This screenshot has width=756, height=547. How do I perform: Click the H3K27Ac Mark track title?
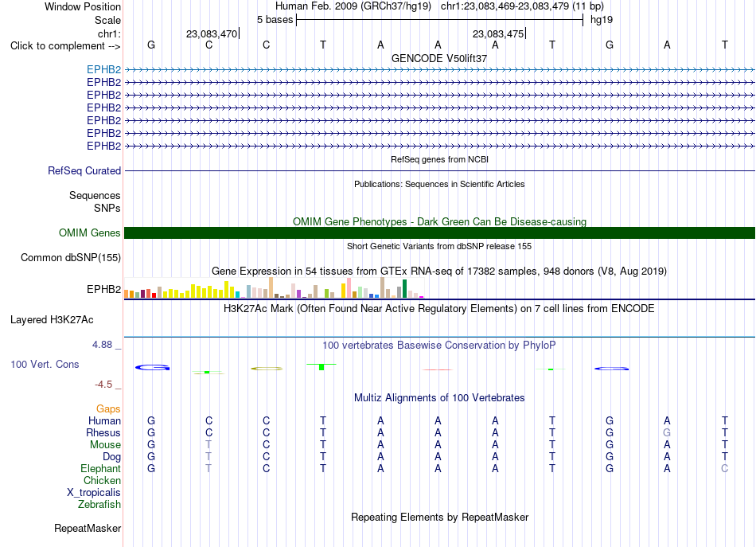tap(439, 308)
